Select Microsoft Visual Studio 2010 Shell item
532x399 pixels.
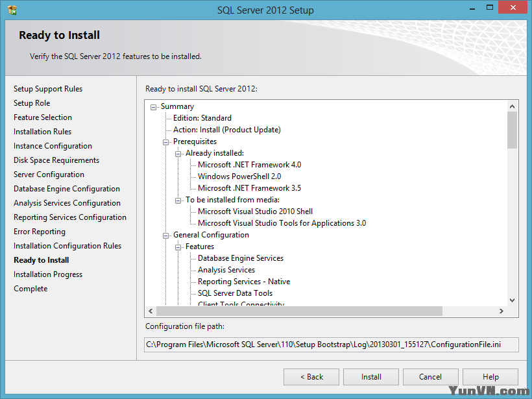[255, 212]
